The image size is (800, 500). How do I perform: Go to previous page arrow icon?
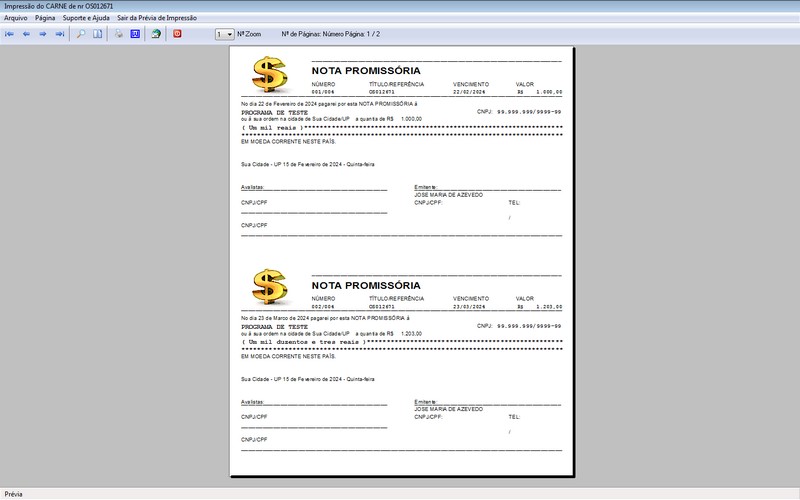(x=27, y=34)
